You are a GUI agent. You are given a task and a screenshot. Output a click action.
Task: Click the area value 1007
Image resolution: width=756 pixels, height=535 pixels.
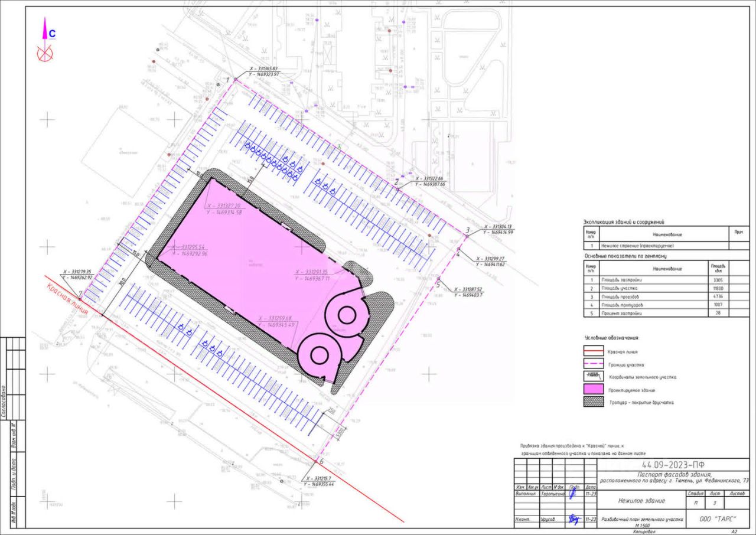tap(719, 305)
